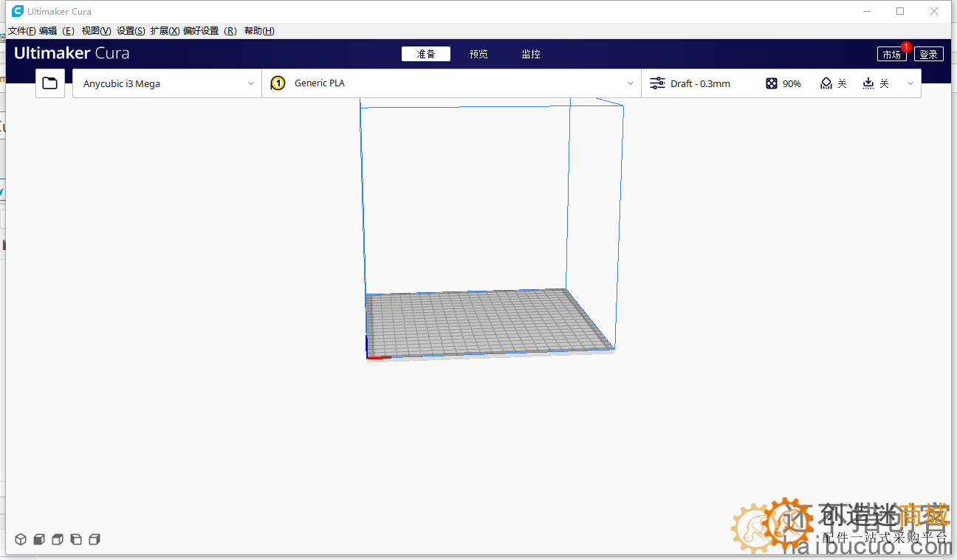Viewport: 957px width, 560px height.
Task: Click the gray build plate grid
Action: pos(490,322)
